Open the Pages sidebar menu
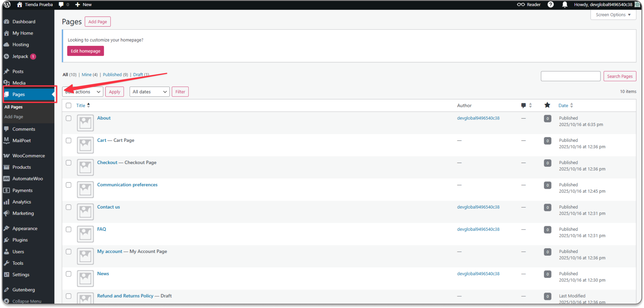This screenshot has height=308, width=644. 29,94
